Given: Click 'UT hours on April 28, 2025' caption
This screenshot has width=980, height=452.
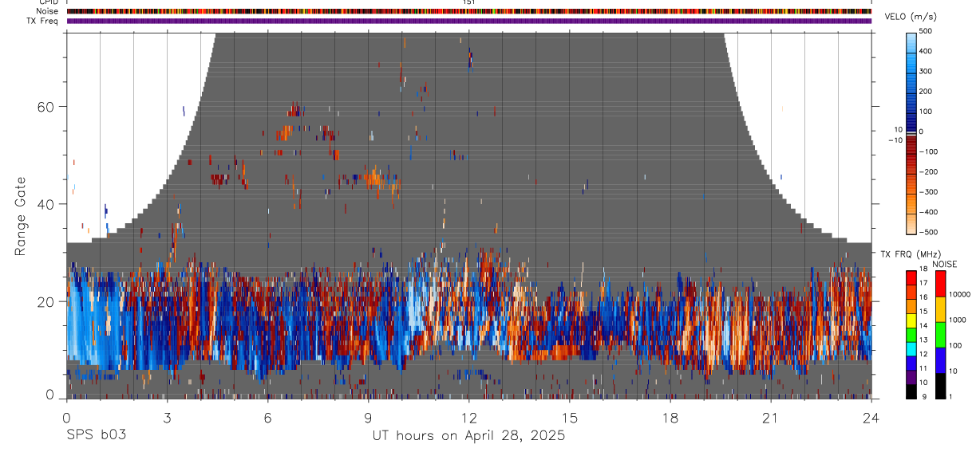Looking at the screenshot, I should 469,436.
